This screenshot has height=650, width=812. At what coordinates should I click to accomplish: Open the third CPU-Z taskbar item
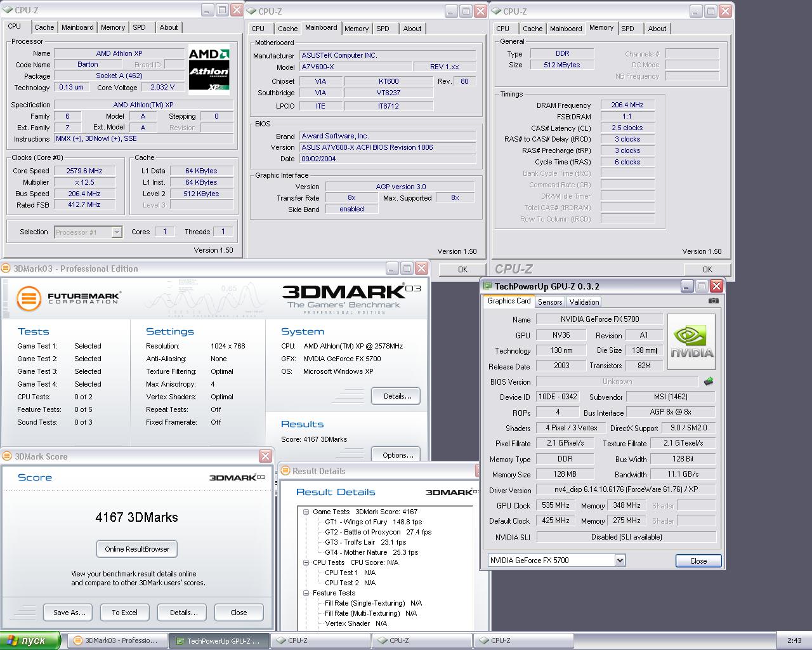point(523,640)
